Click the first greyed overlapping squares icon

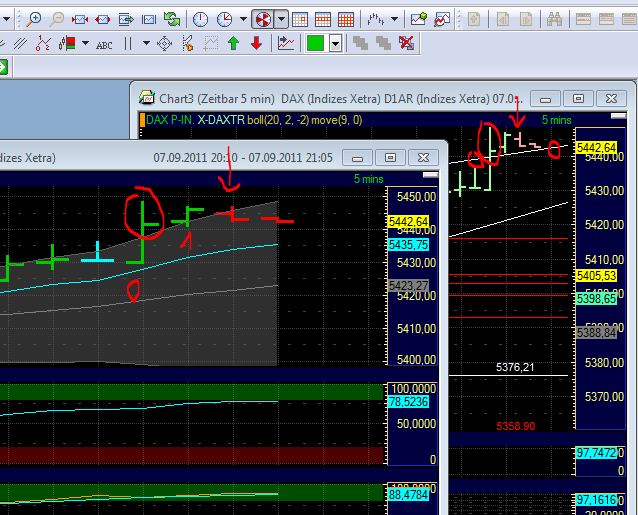360,43
